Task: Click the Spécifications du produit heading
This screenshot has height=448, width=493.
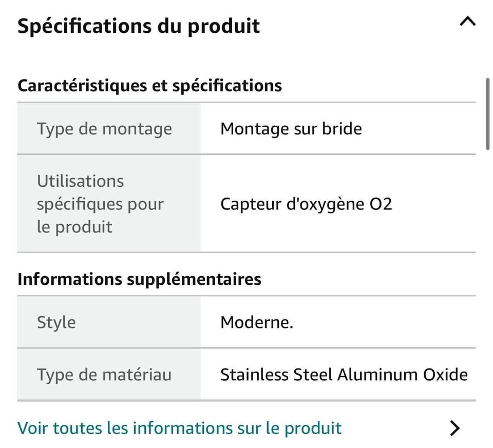Action: (x=139, y=26)
